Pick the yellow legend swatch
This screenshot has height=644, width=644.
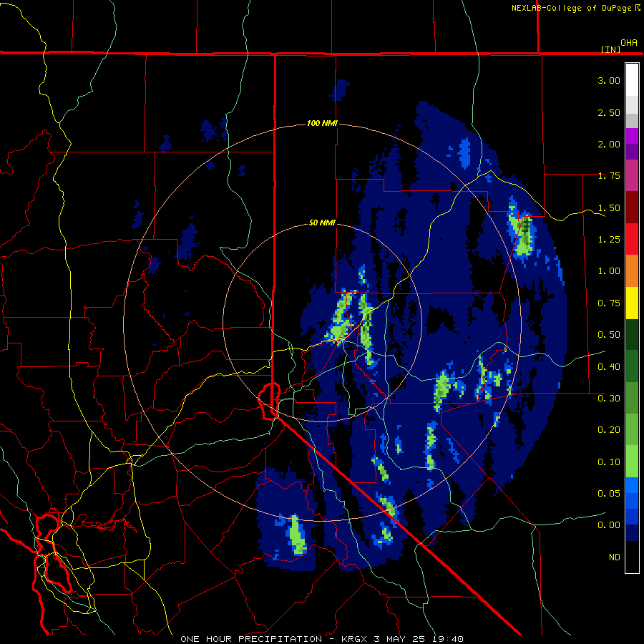(x=632, y=303)
